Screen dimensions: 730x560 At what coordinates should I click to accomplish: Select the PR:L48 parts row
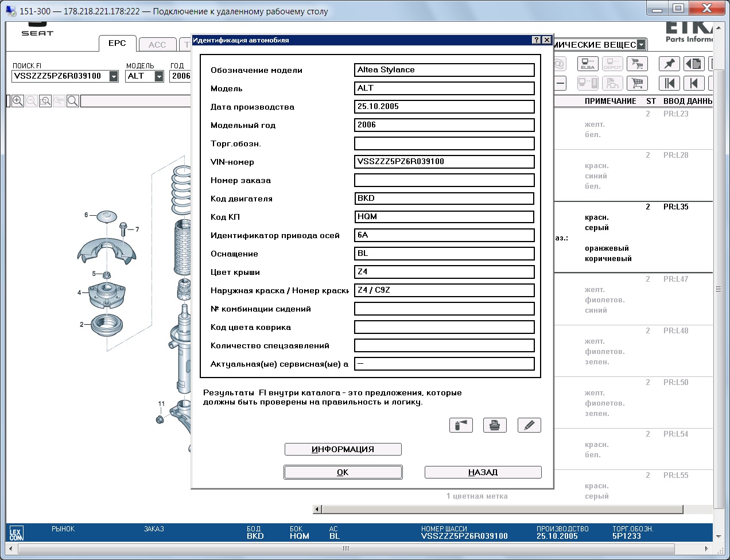tap(633, 351)
